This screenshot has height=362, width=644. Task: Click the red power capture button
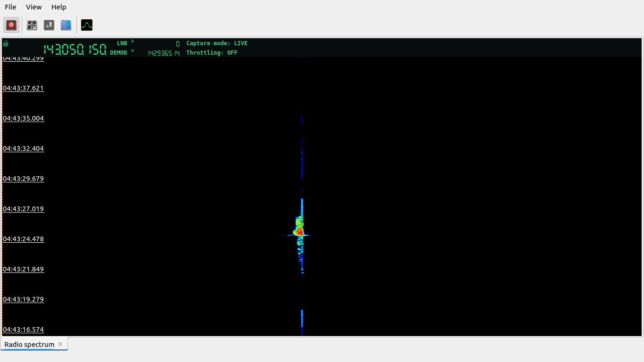pos(11,25)
